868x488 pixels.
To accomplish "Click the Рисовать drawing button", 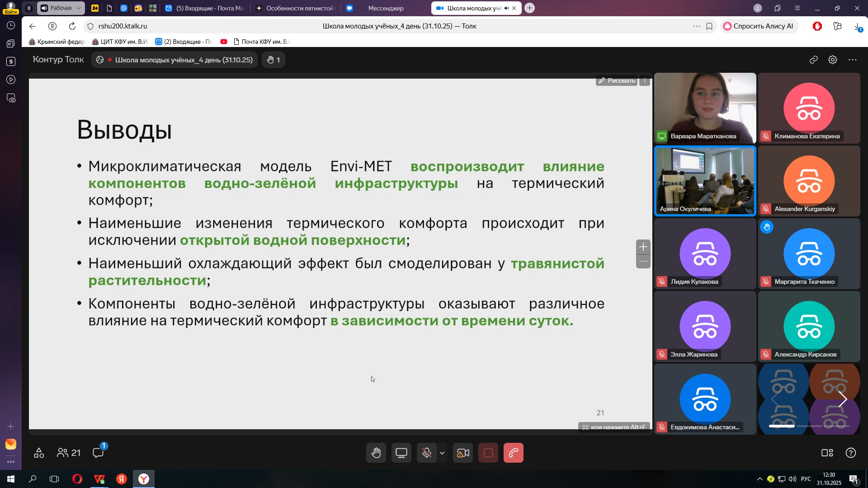I will point(617,80).
